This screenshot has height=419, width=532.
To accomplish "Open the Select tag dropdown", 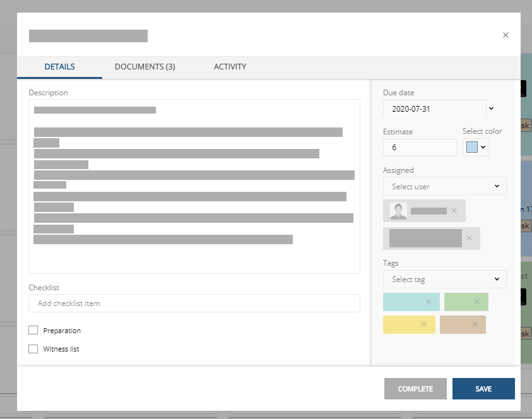I will pos(444,279).
